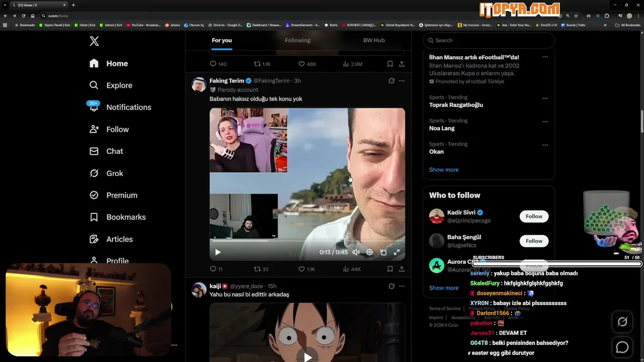Open Grok from the sidebar
644x362 pixels.
tap(106, 173)
